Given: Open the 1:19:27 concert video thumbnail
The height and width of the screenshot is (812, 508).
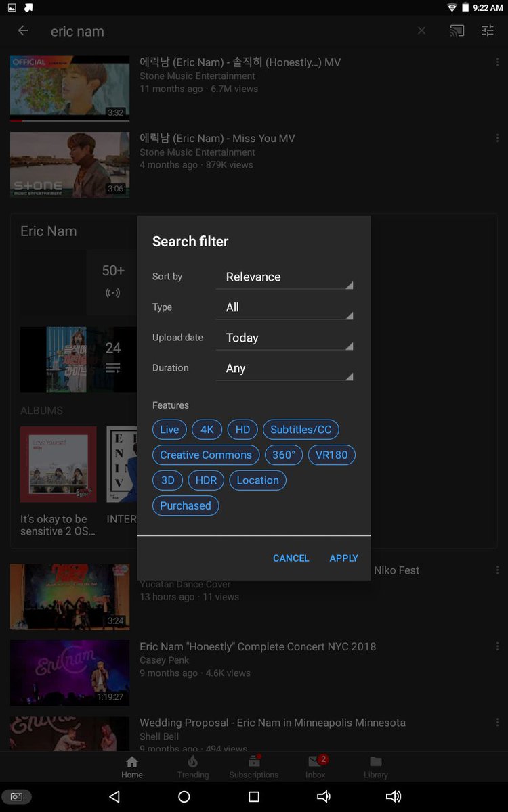Looking at the screenshot, I should (x=70, y=673).
